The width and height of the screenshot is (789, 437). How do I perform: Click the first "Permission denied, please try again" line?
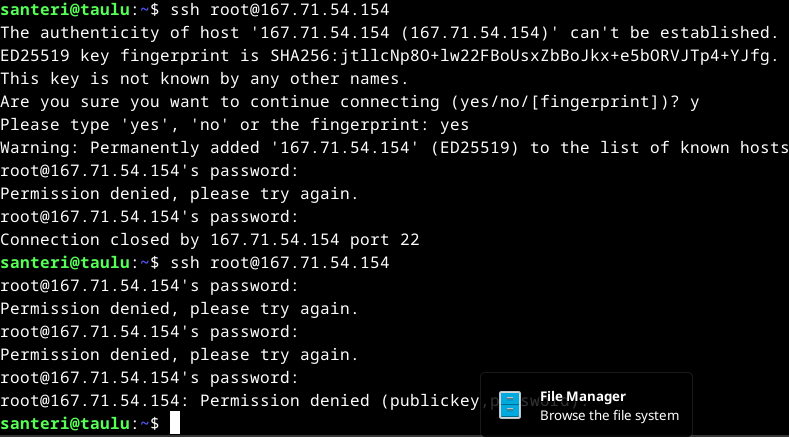[x=179, y=194]
